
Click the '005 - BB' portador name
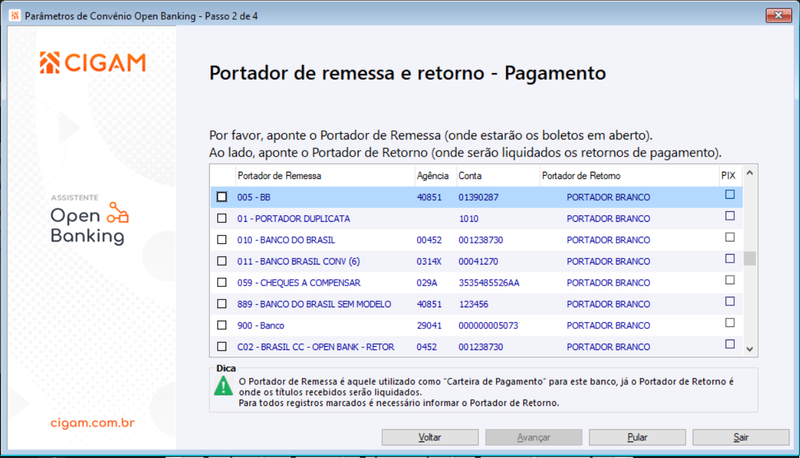coord(254,197)
